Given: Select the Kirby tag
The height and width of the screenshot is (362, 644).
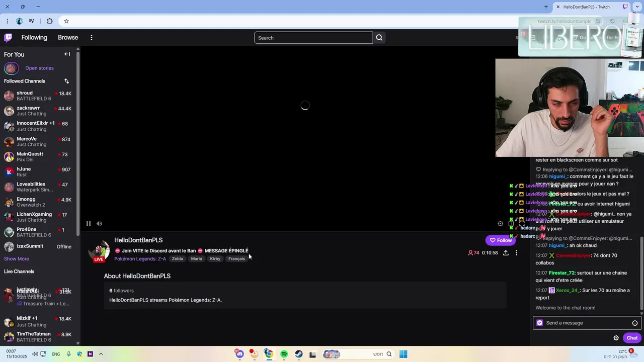Looking at the screenshot, I should pos(215,259).
